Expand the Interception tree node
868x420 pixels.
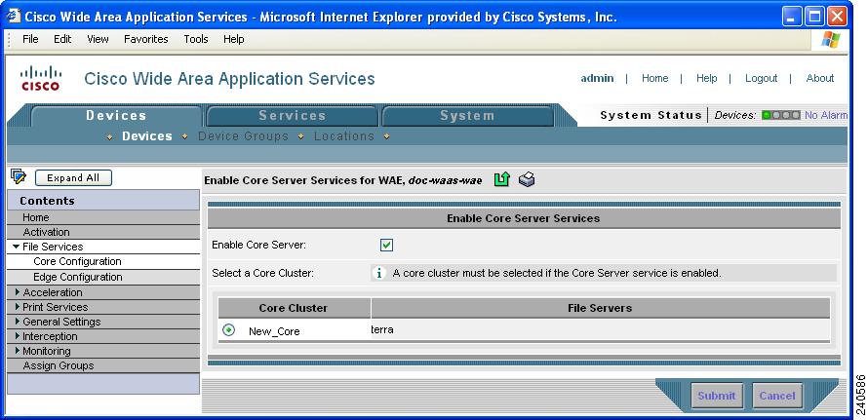click(18, 336)
